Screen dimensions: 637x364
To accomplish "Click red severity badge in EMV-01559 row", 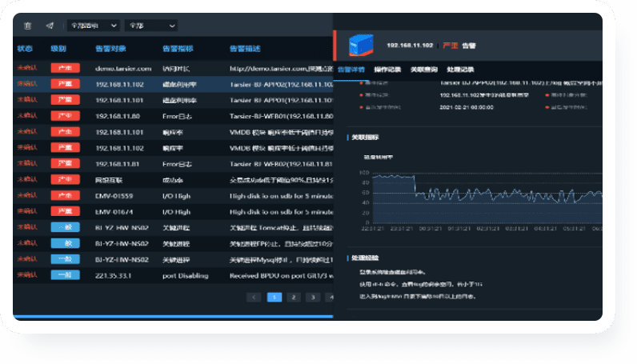I will [x=65, y=196].
